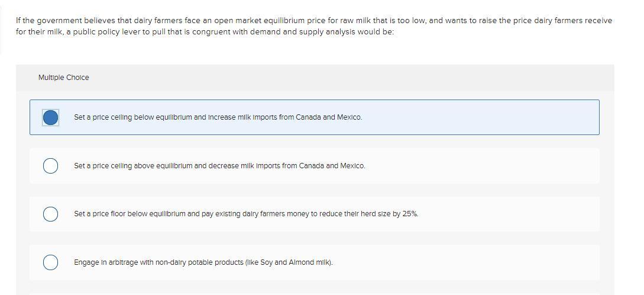Click the answer text about increasing milk imports

pyautogui.click(x=218, y=117)
